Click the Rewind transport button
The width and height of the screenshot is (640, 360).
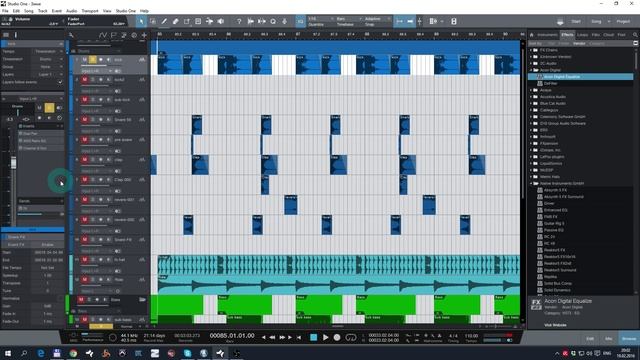click(x=272, y=337)
